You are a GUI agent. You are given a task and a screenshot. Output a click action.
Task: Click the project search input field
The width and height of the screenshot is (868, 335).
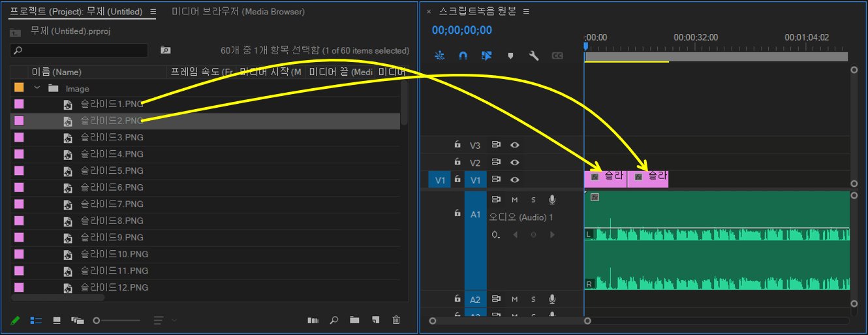pos(79,50)
